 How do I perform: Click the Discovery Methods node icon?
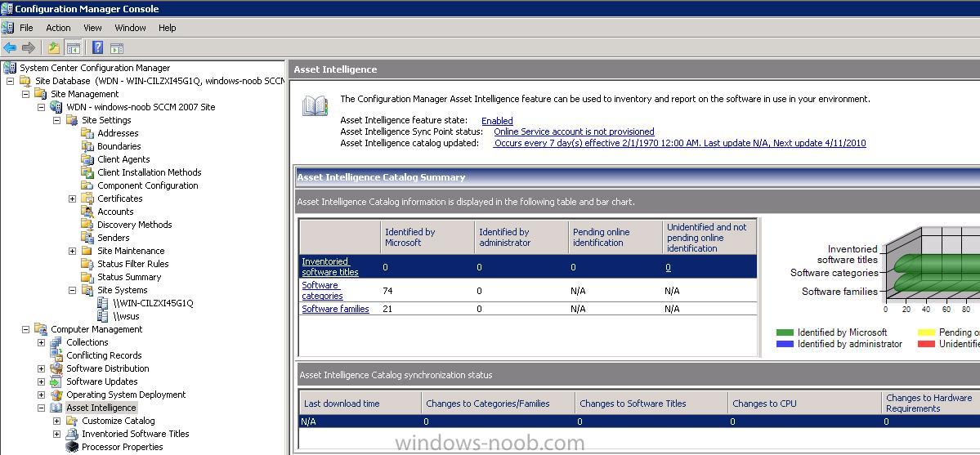tap(87, 225)
